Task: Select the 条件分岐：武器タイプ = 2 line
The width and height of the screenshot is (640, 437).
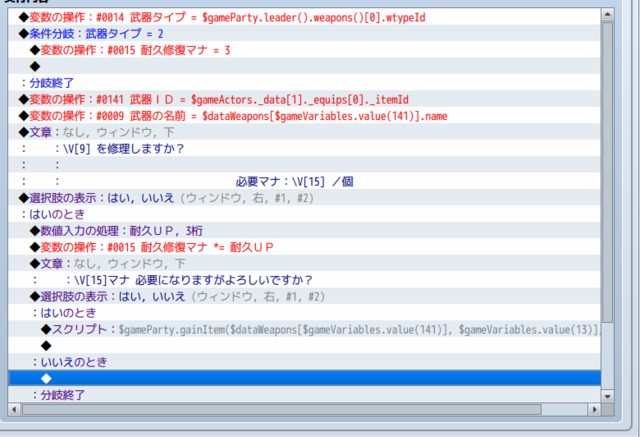Action: pos(304,33)
